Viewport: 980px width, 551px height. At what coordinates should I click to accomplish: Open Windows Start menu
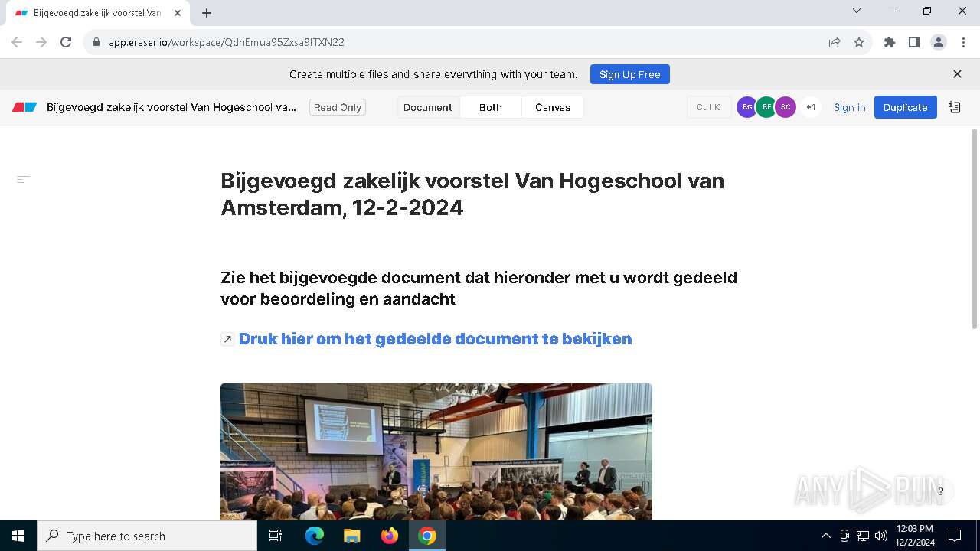[18, 536]
